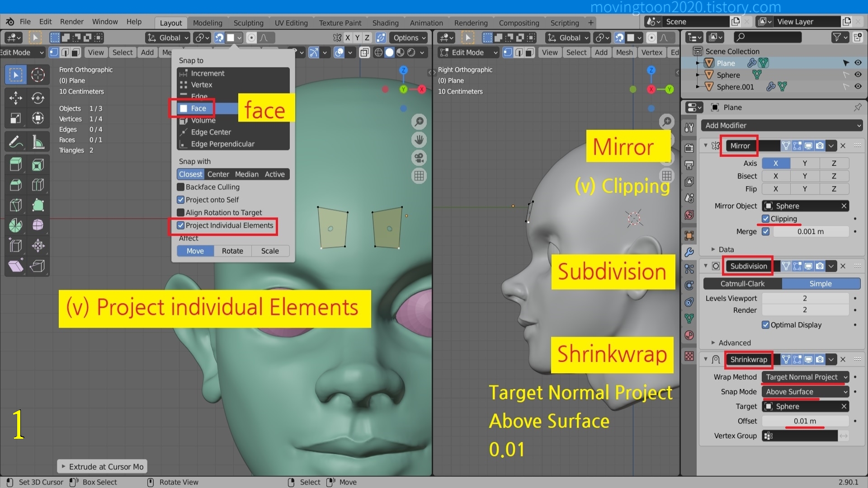Image resolution: width=868 pixels, height=488 pixels.
Task: Open right viewport Edit Mode dropdown
Action: (468, 52)
